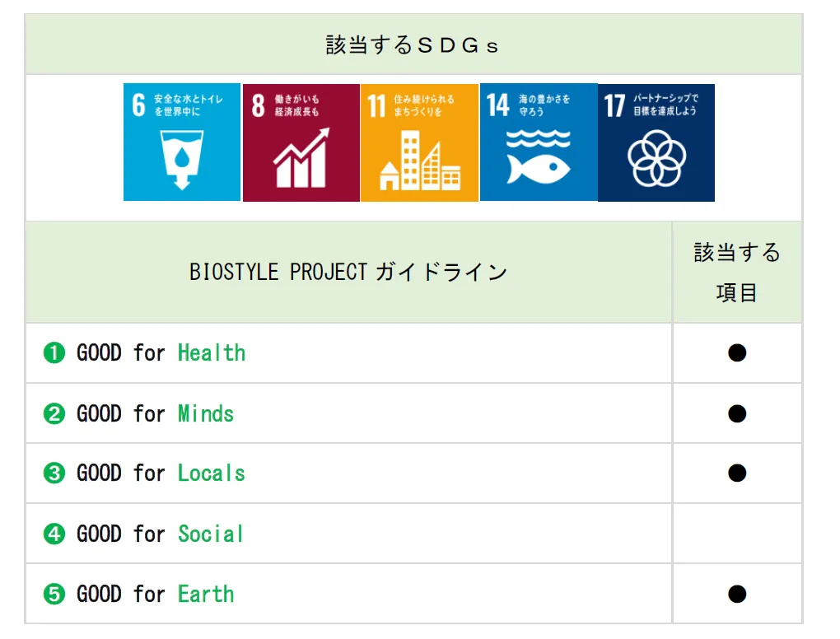The image size is (840, 639).
Task: Click the empty cell in Social row
Action: [x=737, y=534]
